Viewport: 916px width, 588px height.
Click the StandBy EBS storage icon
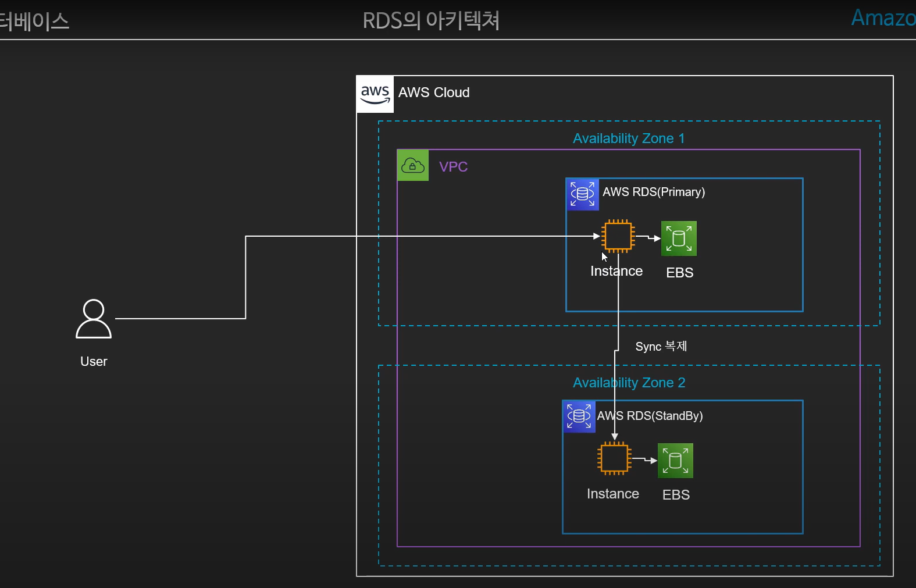(x=675, y=461)
